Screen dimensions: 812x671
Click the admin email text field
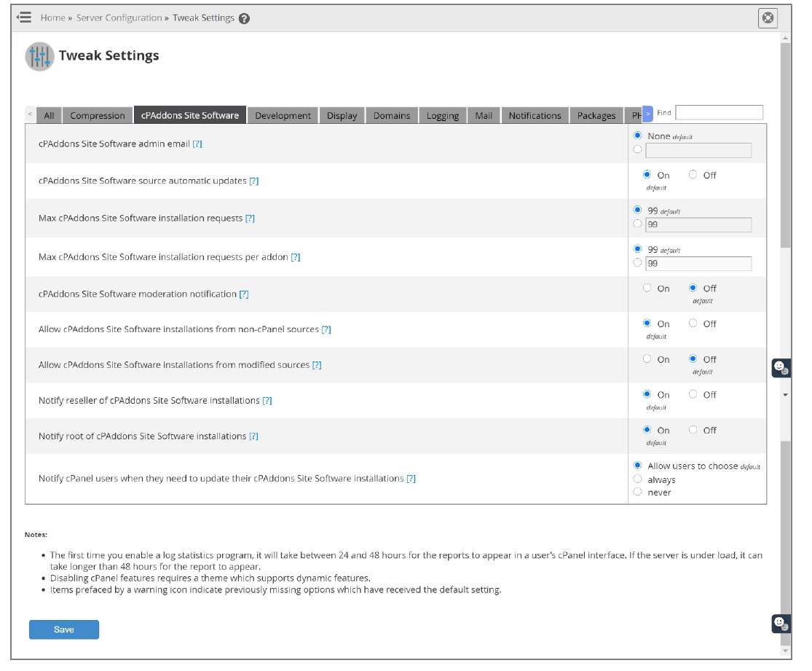coord(698,150)
